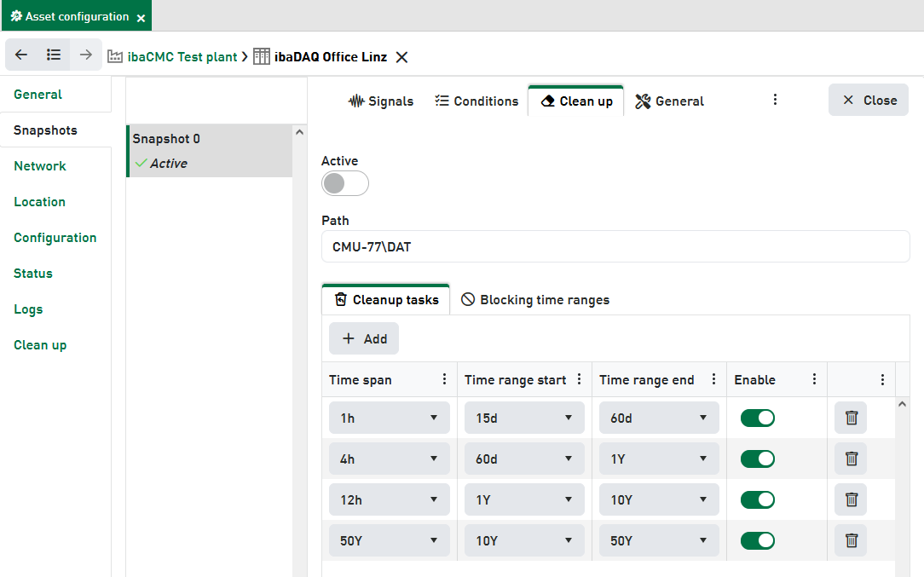Close the ibaDAQ Office Linz breadcrumb
924x577 pixels.
click(x=402, y=57)
